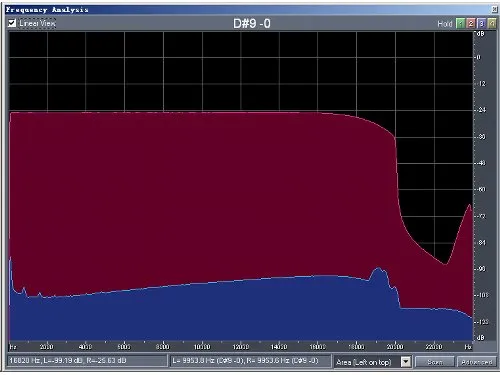Click the Linear View label text
The width and height of the screenshot is (500, 375).
(37, 23)
